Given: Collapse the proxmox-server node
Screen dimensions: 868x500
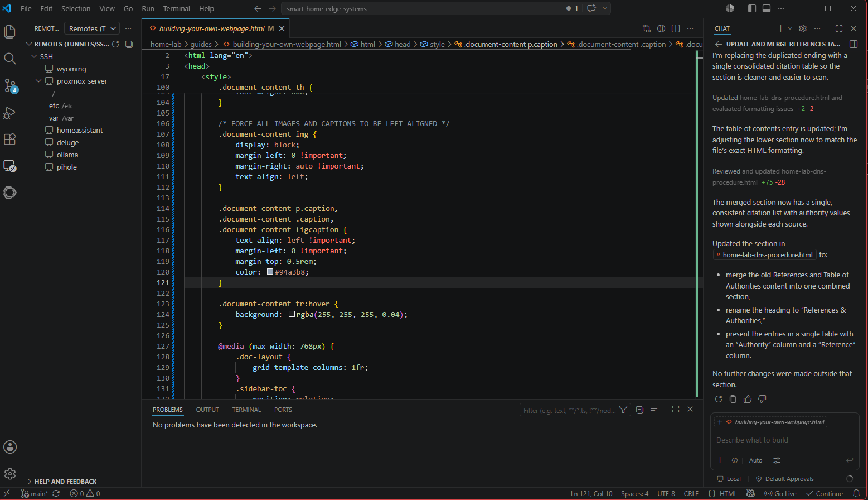Looking at the screenshot, I should (38, 81).
